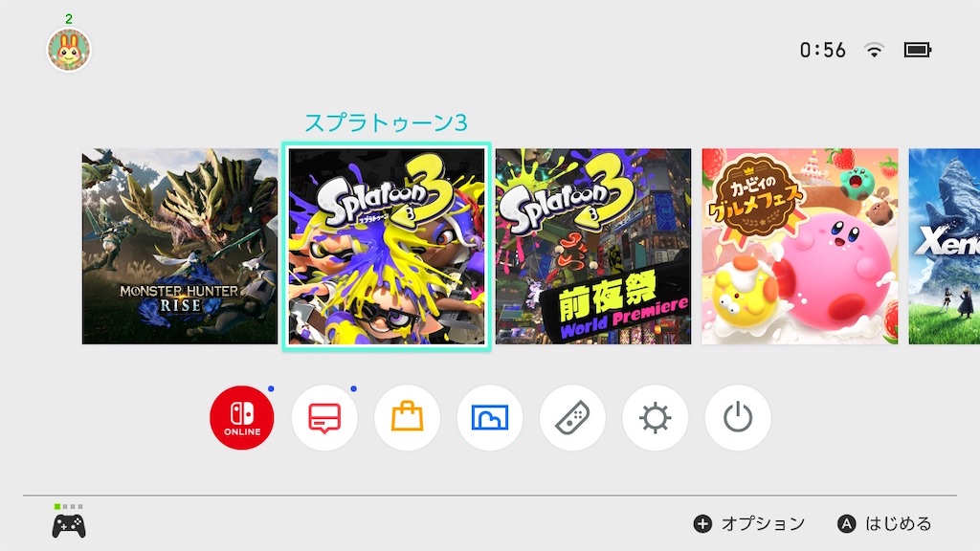Select the Monster Hunter Rise game tile

point(179,246)
